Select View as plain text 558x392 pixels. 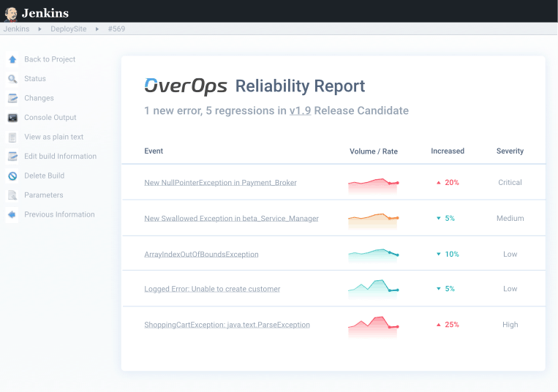[53, 137]
